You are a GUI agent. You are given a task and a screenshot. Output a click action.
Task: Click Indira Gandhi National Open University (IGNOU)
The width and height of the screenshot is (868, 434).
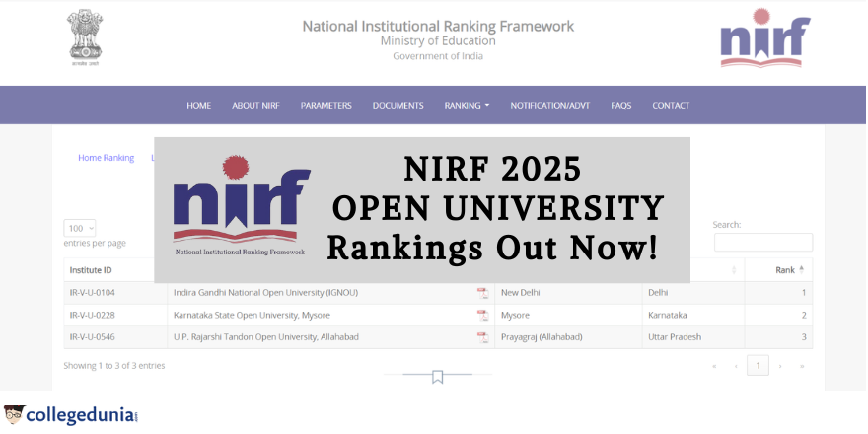pos(265,292)
